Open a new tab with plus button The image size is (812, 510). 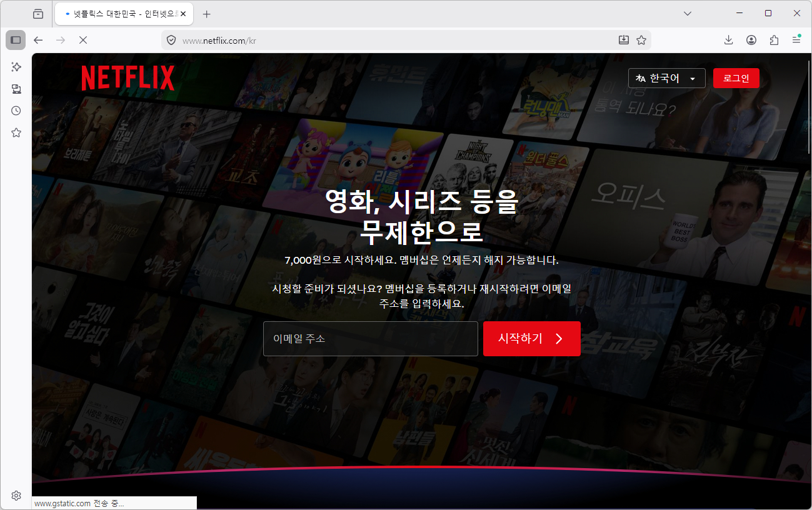pyautogui.click(x=207, y=14)
